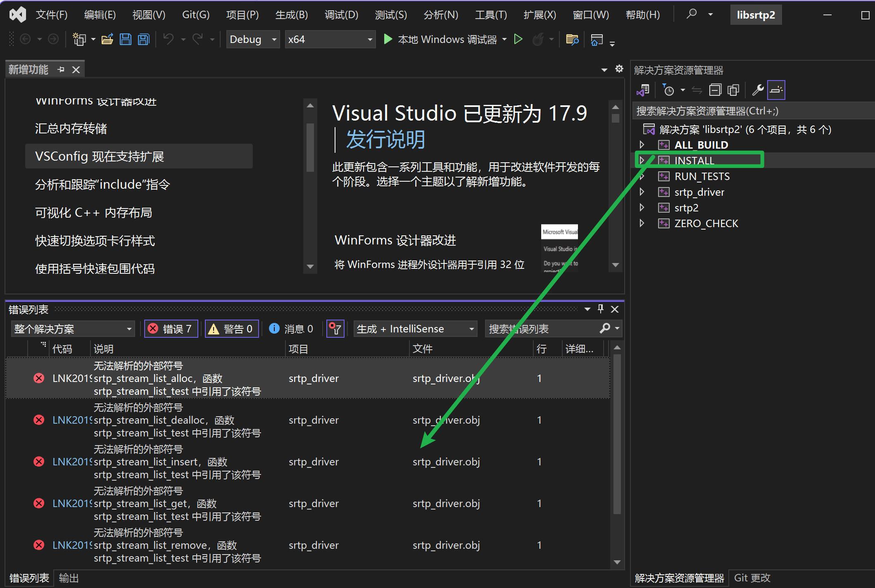Click the search magnifier in title bar
Viewport: 875px width, 588px height.
(x=692, y=14)
